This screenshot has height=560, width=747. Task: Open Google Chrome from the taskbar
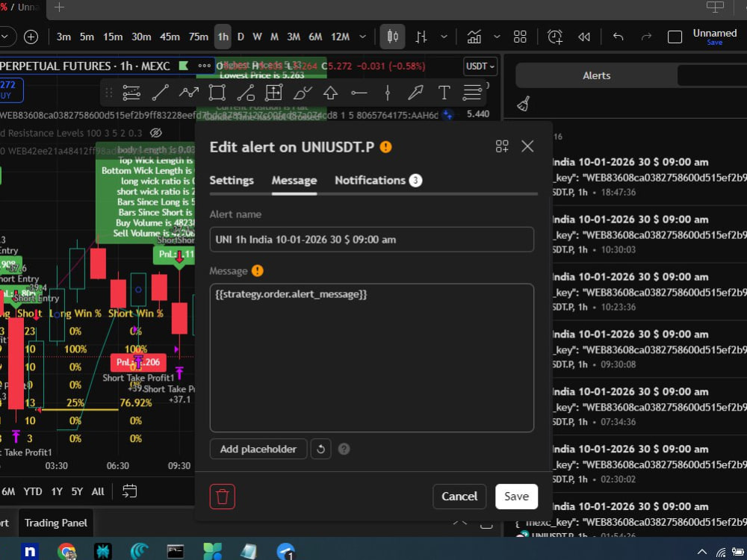(67, 552)
